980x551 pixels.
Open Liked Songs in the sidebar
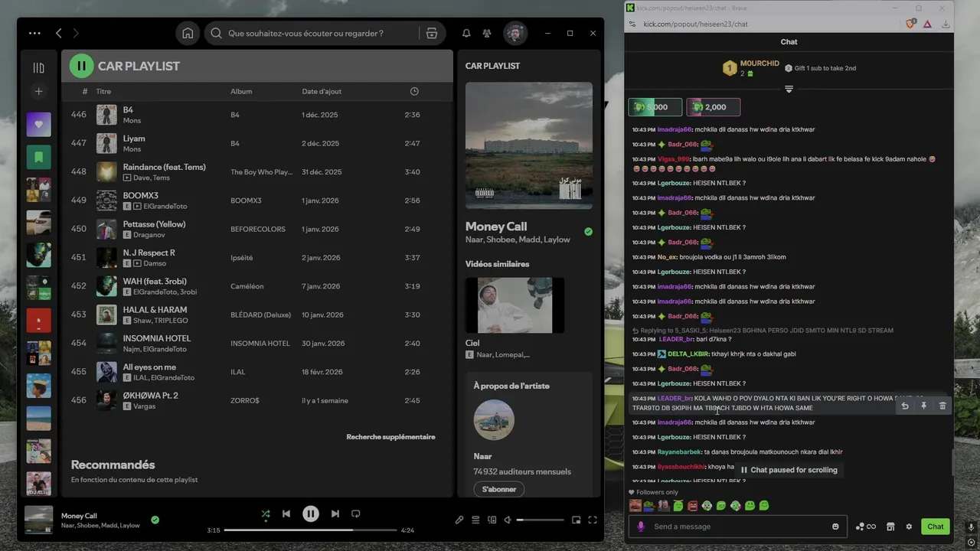click(39, 124)
